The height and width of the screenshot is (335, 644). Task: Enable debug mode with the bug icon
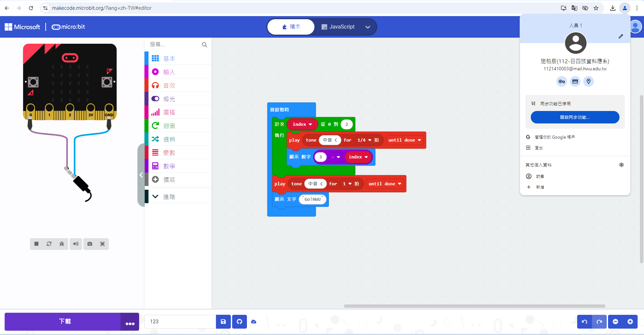coord(62,244)
